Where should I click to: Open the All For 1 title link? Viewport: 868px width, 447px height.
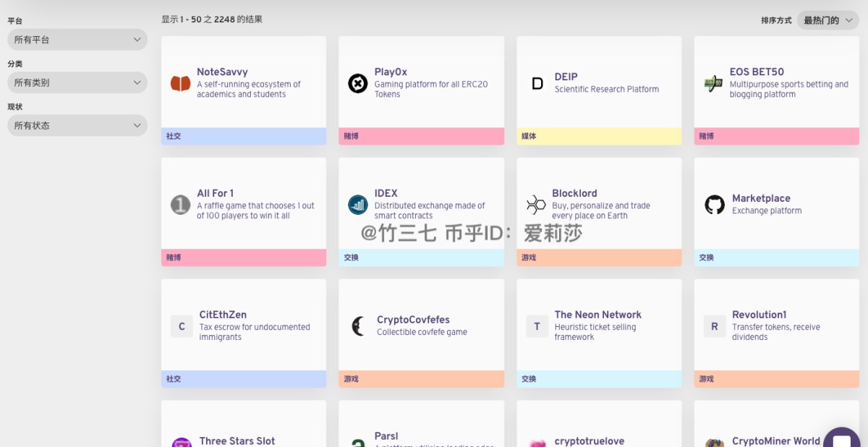pyautogui.click(x=216, y=194)
